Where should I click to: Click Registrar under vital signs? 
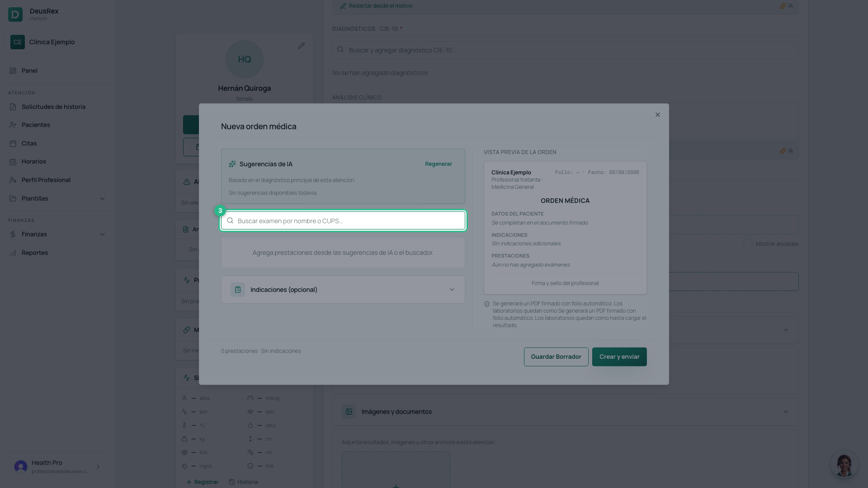click(x=202, y=482)
